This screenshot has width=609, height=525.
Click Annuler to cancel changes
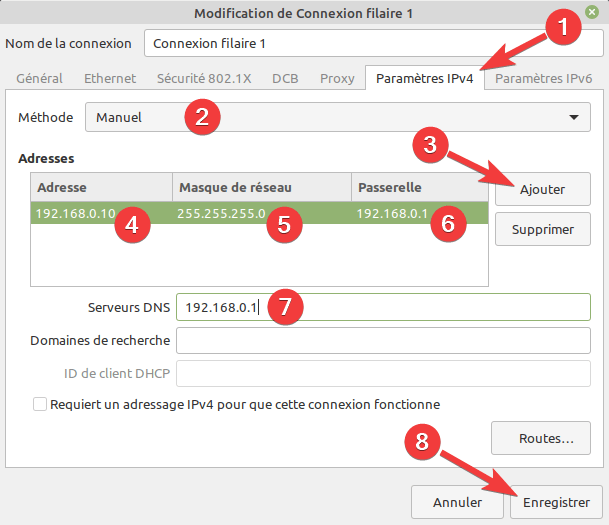coord(457,502)
